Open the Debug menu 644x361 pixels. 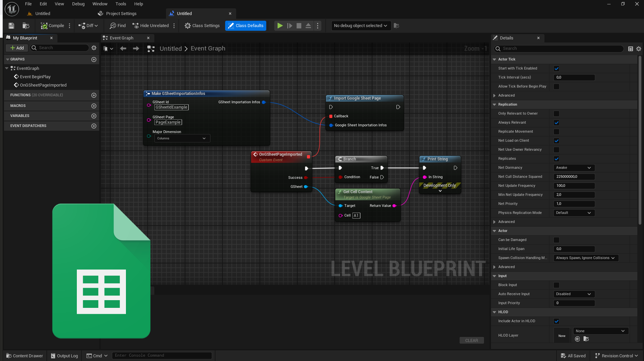click(x=78, y=4)
